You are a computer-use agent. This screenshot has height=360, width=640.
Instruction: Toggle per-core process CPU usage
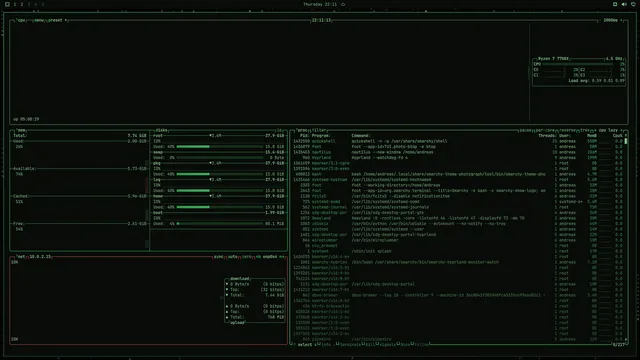pyautogui.click(x=545, y=130)
